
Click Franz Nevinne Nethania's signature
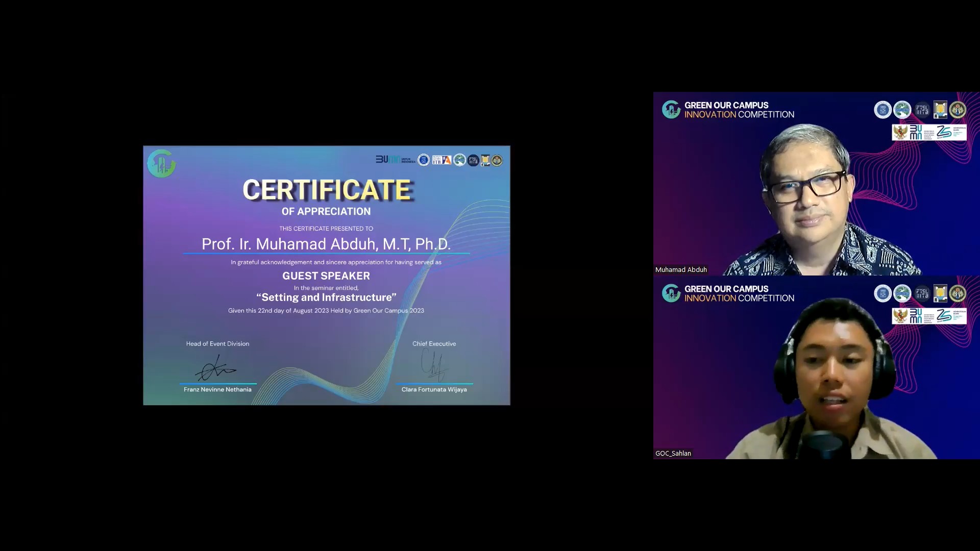coord(216,368)
